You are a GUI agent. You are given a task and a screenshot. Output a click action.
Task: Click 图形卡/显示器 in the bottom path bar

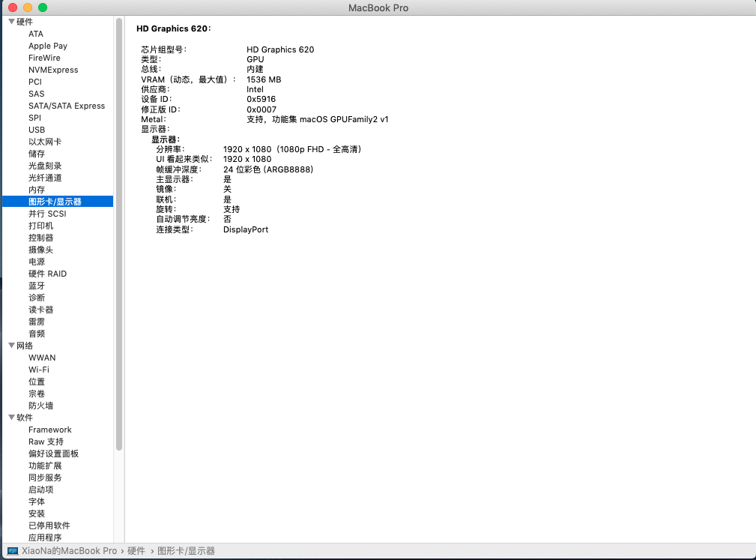pos(186,551)
